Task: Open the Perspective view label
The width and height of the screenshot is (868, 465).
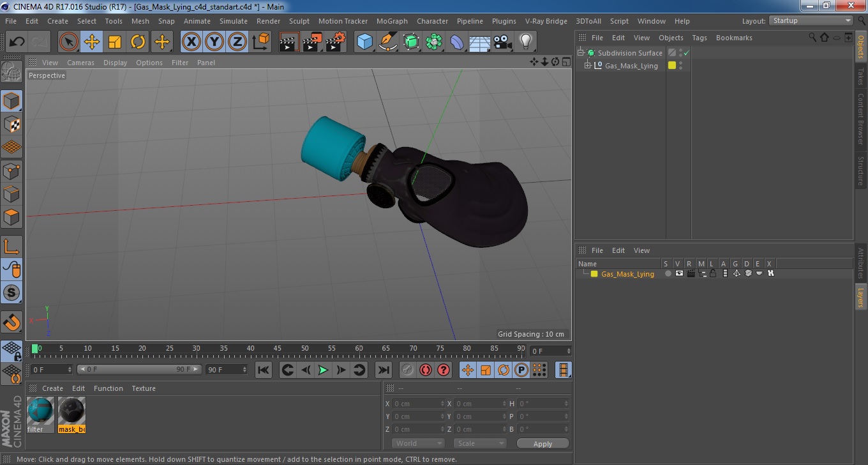Action: click(47, 75)
